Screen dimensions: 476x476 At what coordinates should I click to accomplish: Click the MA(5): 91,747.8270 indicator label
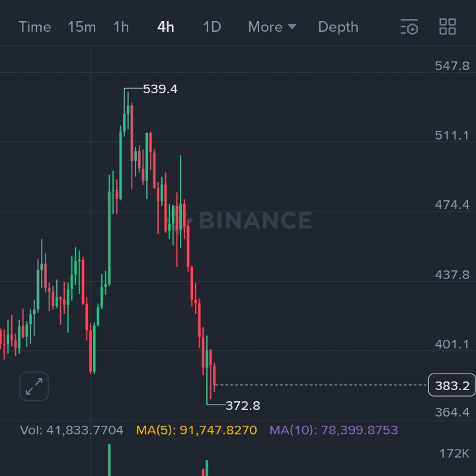[196, 430]
